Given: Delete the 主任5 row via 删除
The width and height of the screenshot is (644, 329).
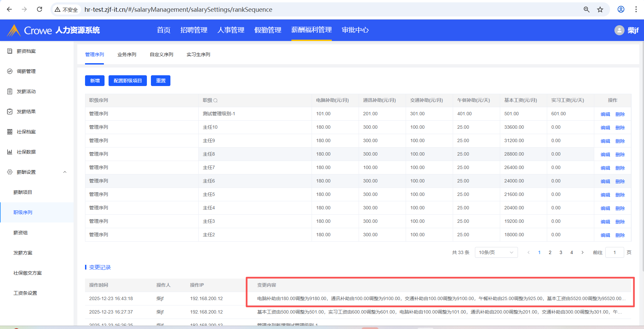Looking at the screenshot, I should pos(620,195).
